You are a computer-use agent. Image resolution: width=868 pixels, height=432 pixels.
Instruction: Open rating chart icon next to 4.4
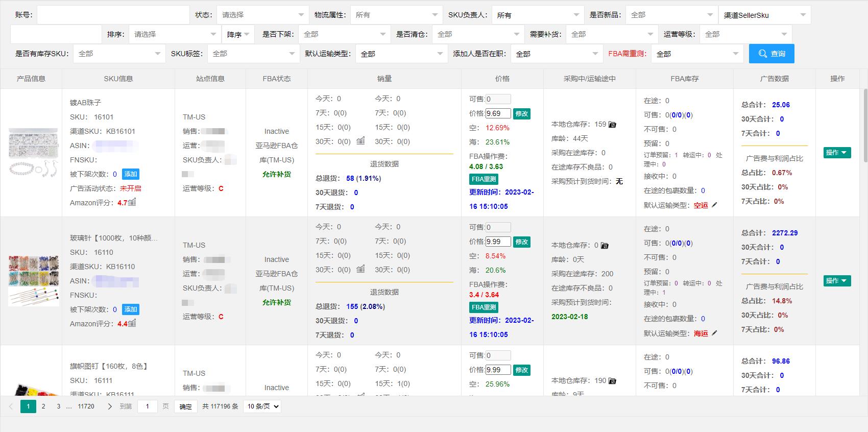coord(132,323)
